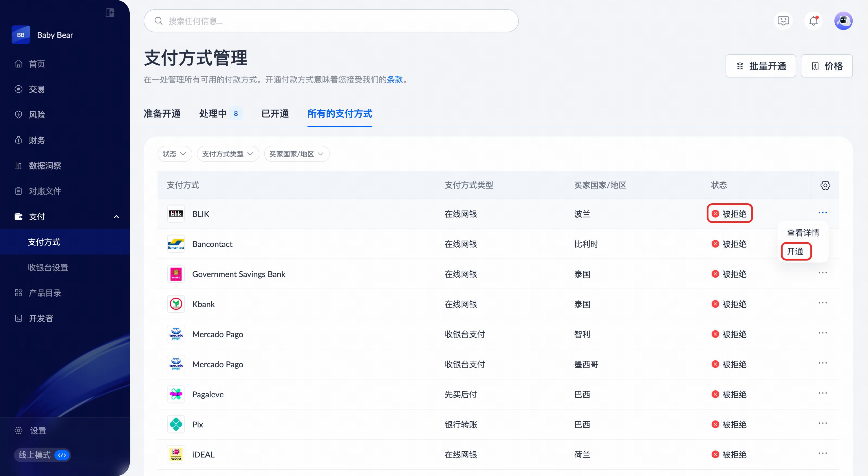
Task: Collapse the sidebar with the panel icon
Action: [x=110, y=13]
